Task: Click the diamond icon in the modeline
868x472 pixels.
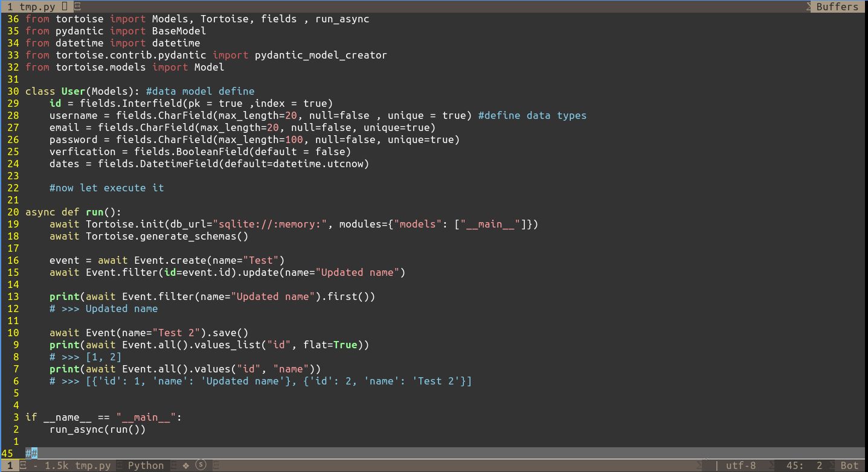Action: (x=186, y=465)
